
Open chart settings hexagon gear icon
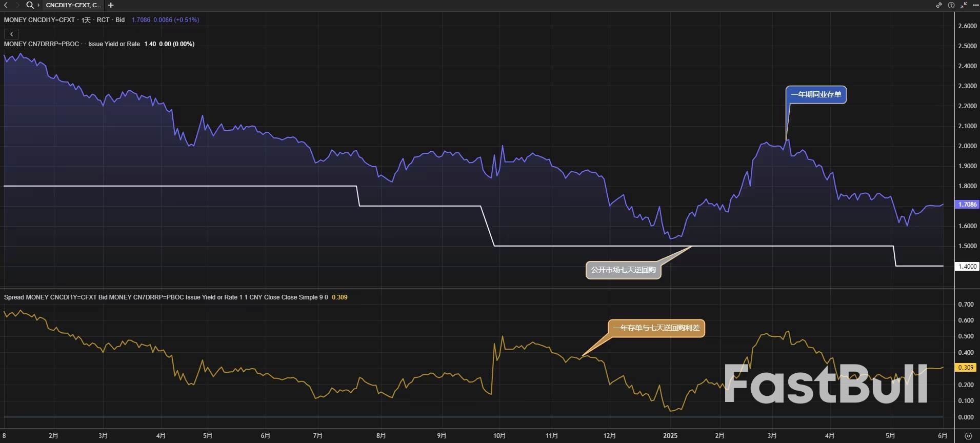coord(968,436)
